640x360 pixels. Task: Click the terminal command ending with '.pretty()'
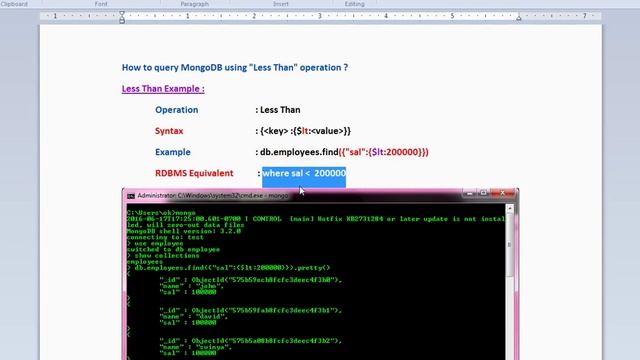tap(229, 268)
